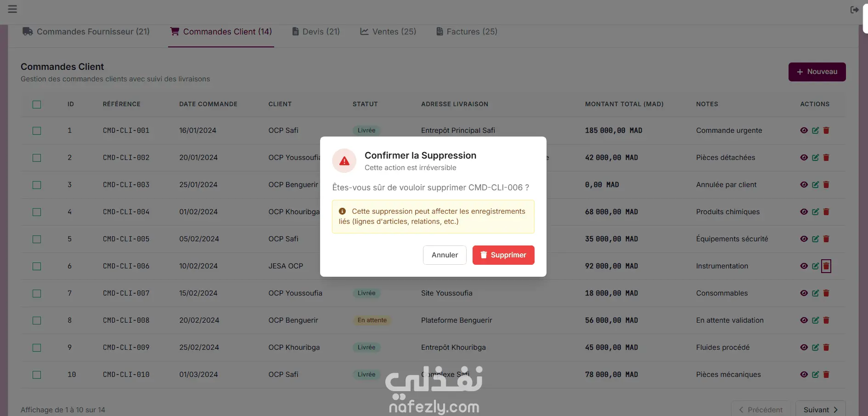Edit order CMD-CLI-003 with pencil icon
The image size is (868, 416).
click(x=815, y=185)
